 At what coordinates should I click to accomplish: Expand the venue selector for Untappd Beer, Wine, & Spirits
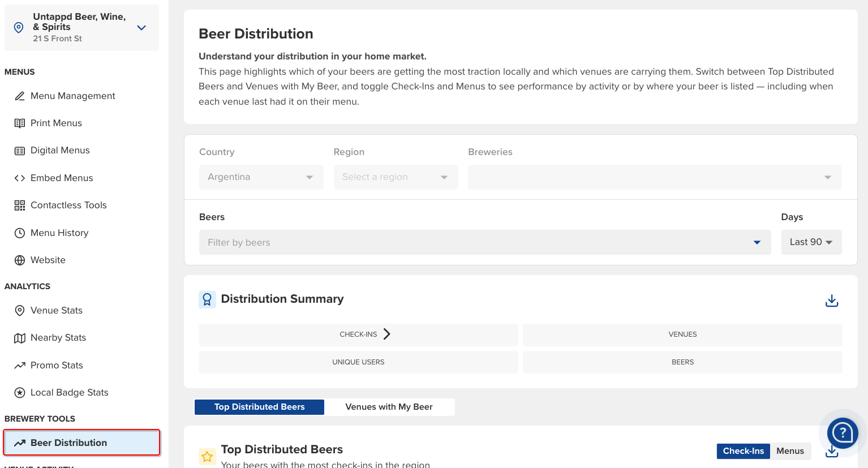tap(141, 28)
